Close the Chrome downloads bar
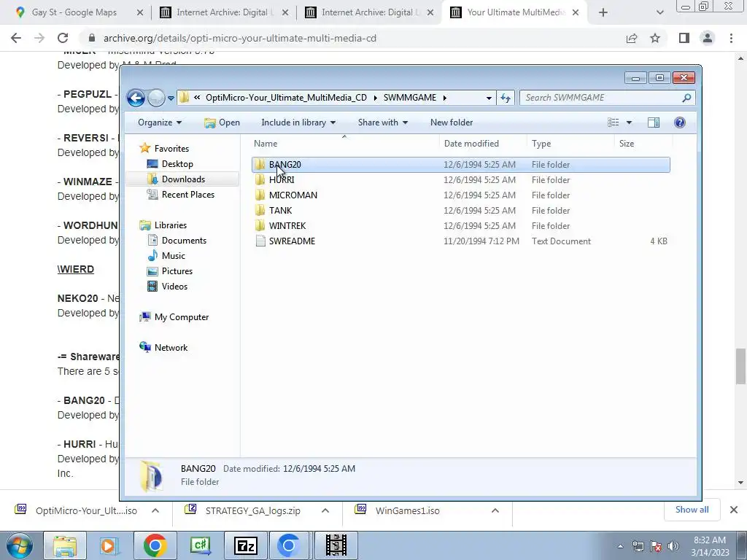747x560 pixels. [734, 510]
